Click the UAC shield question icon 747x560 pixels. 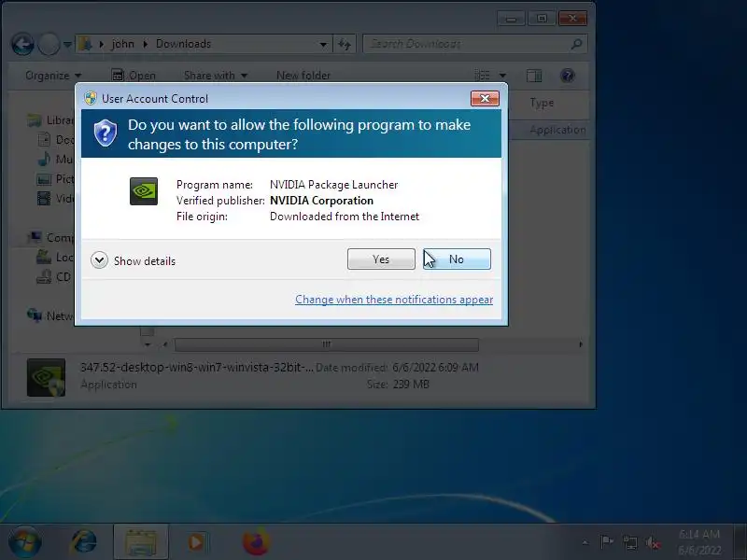click(x=106, y=133)
